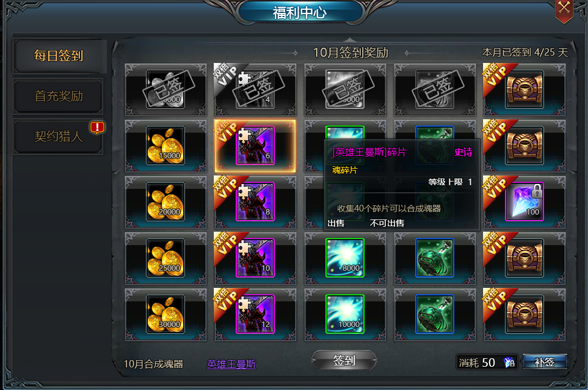Click the hero fragment reward with 12
588x390 pixels.
255,314
